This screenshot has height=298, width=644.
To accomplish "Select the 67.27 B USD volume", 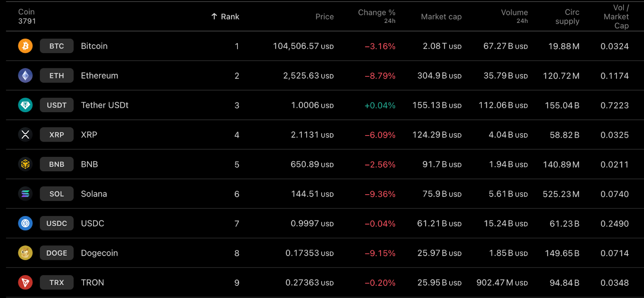I will click(506, 46).
